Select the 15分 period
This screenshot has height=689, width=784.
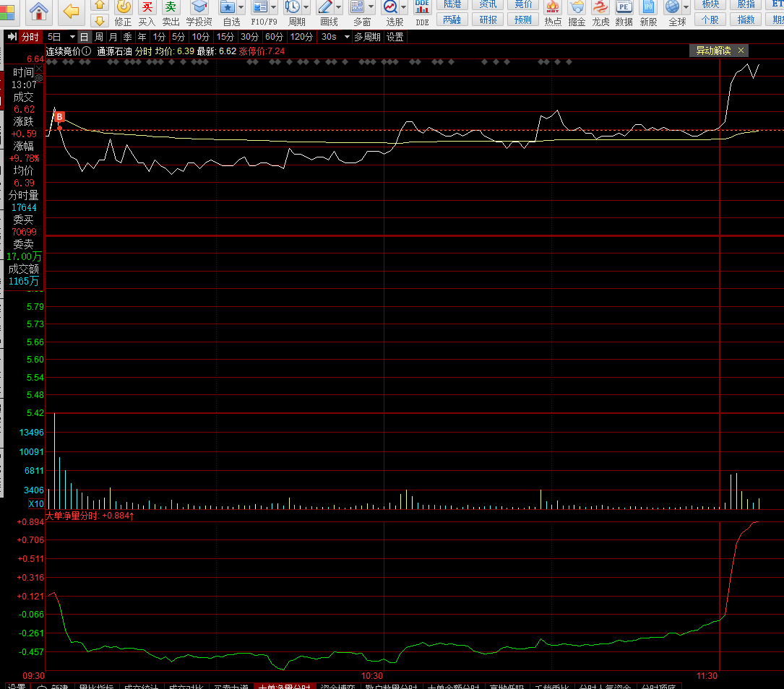tap(225, 37)
